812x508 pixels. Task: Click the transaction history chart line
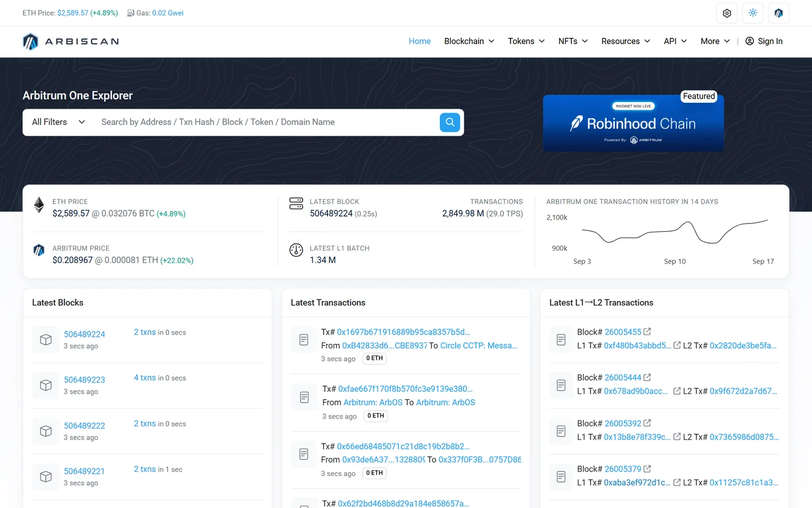(x=675, y=231)
